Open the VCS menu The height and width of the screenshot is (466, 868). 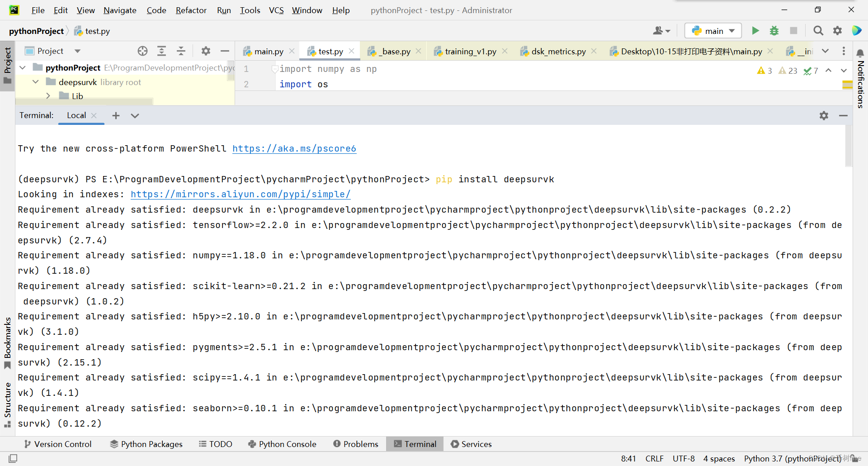[276, 10]
